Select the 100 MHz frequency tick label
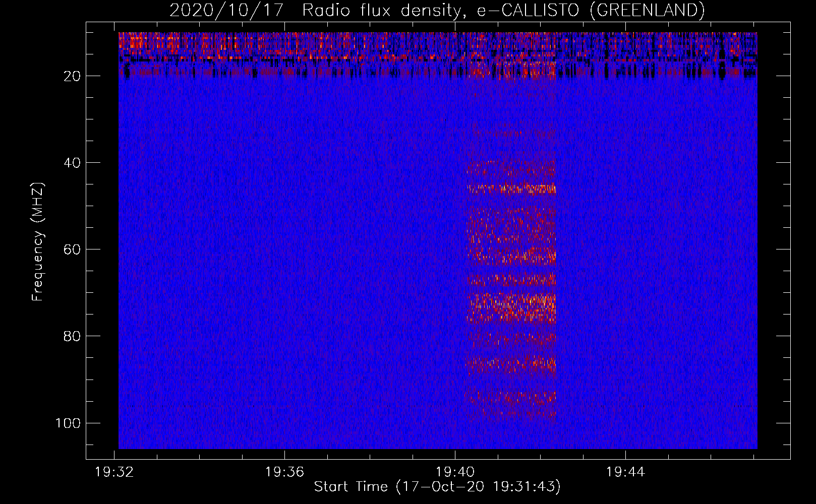Image resolution: width=816 pixels, height=504 pixels. pyautogui.click(x=68, y=423)
